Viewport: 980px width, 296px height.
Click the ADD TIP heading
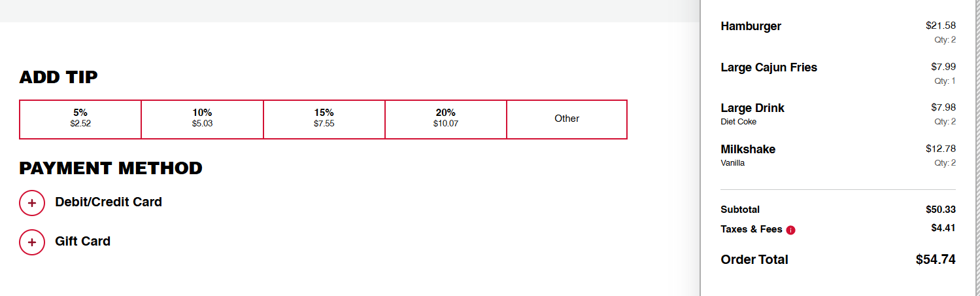coord(58,77)
